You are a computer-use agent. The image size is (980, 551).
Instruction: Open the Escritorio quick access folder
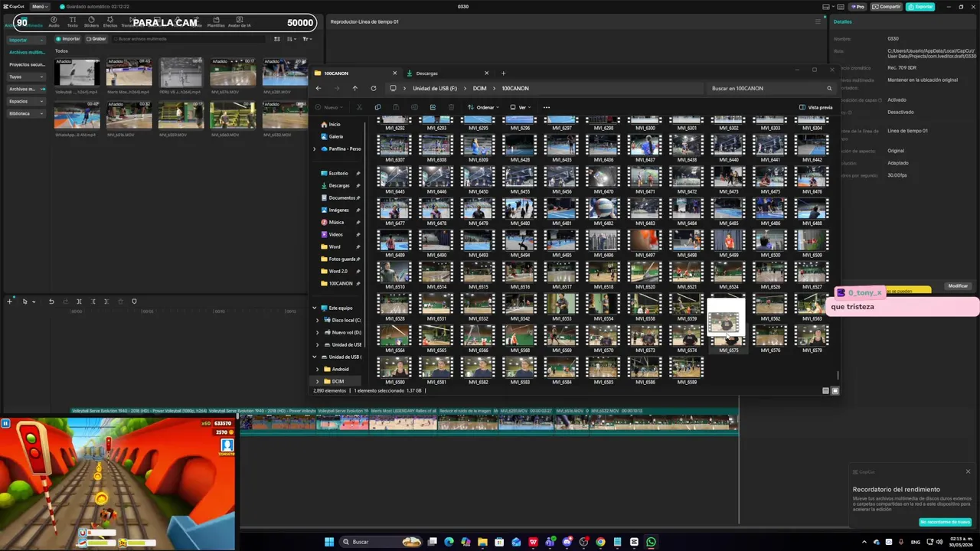tap(338, 173)
